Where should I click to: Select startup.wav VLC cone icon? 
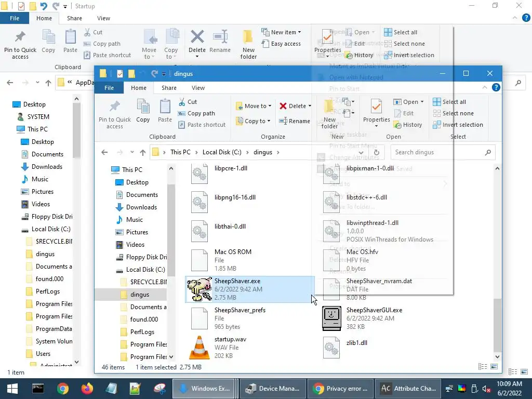point(199,348)
